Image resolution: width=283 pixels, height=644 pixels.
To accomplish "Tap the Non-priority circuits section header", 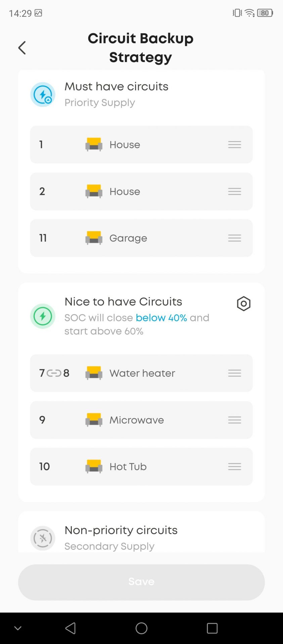I will 121,530.
